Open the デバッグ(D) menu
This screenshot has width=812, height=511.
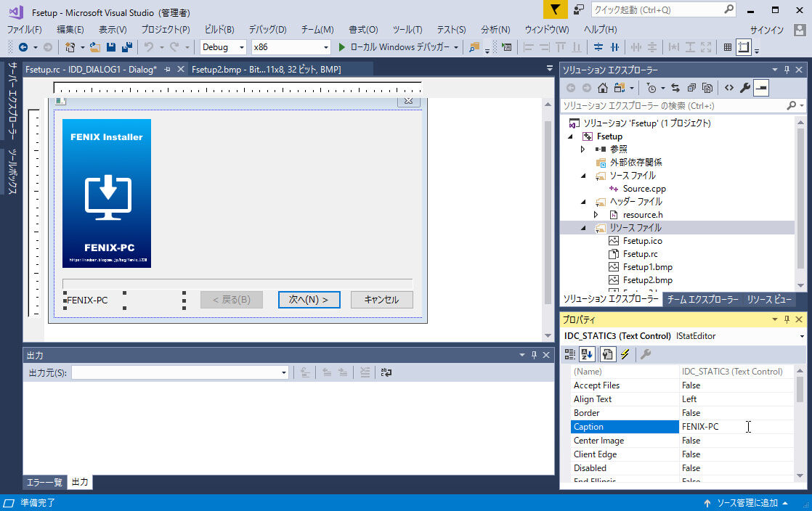pos(267,30)
